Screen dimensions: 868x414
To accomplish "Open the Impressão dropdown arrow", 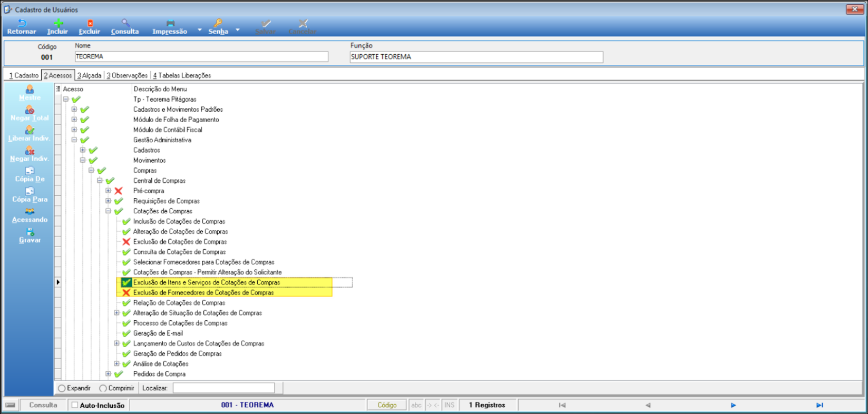I will pyautogui.click(x=200, y=30).
